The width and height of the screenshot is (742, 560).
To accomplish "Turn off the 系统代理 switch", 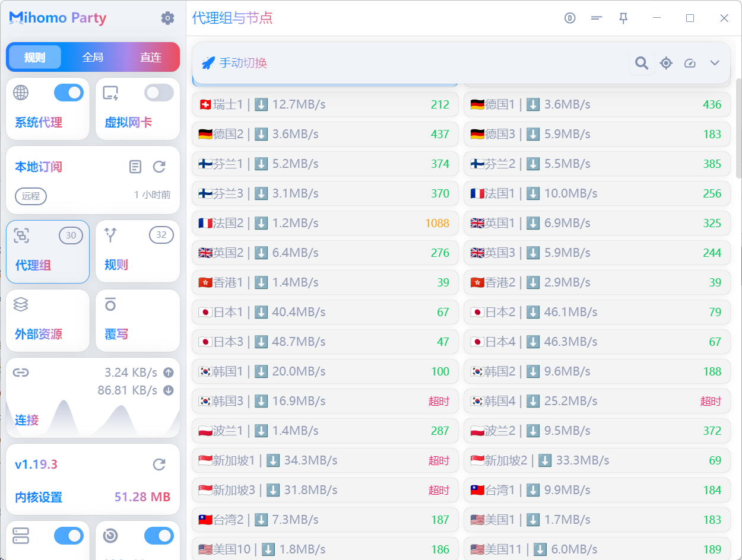I will (69, 93).
